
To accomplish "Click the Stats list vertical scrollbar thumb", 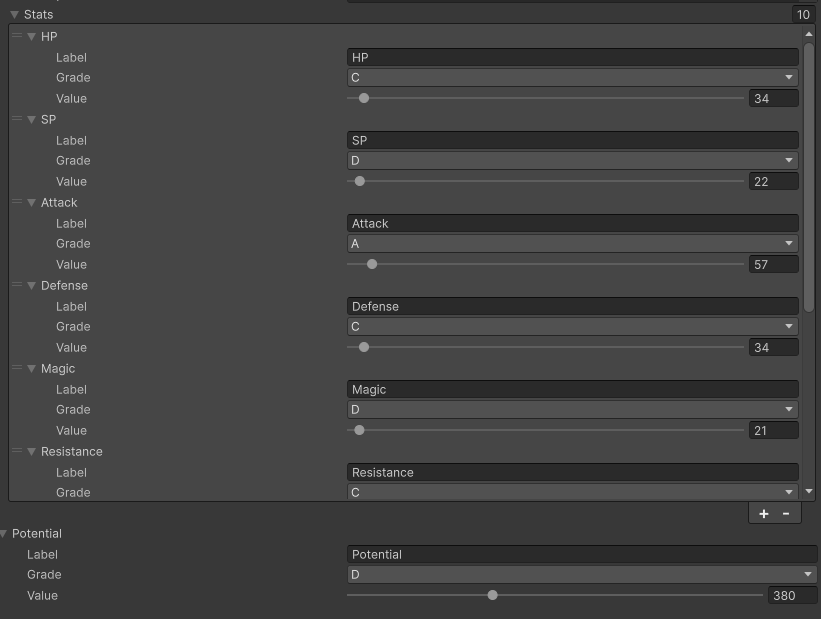I will point(808,170).
